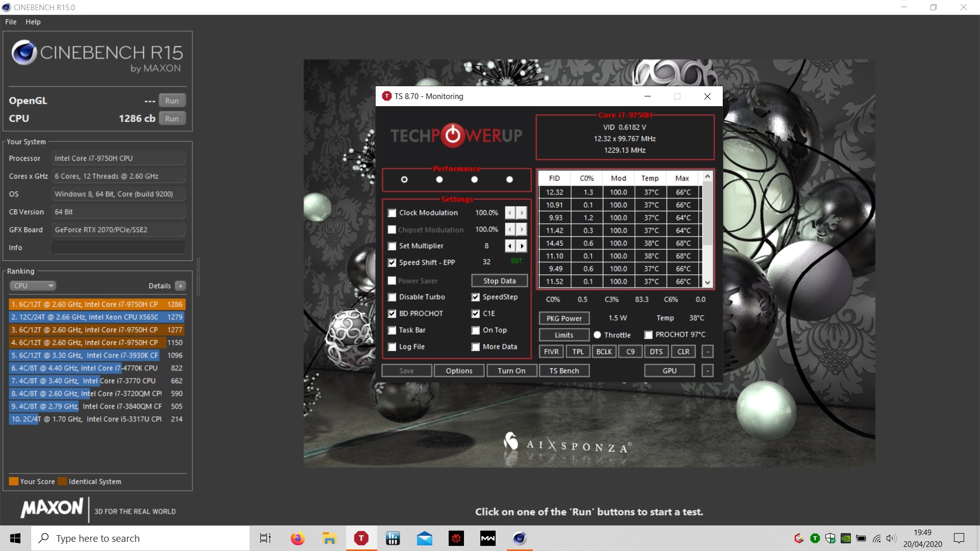Open ThrottleStop from the taskbar
Image resolution: width=980 pixels, height=551 pixels.
pyautogui.click(x=361, y=538)
